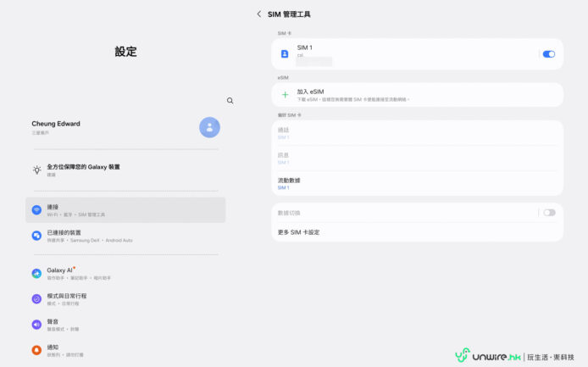
Task: Tap 加入 eSIM
Action: pos(418,95)
